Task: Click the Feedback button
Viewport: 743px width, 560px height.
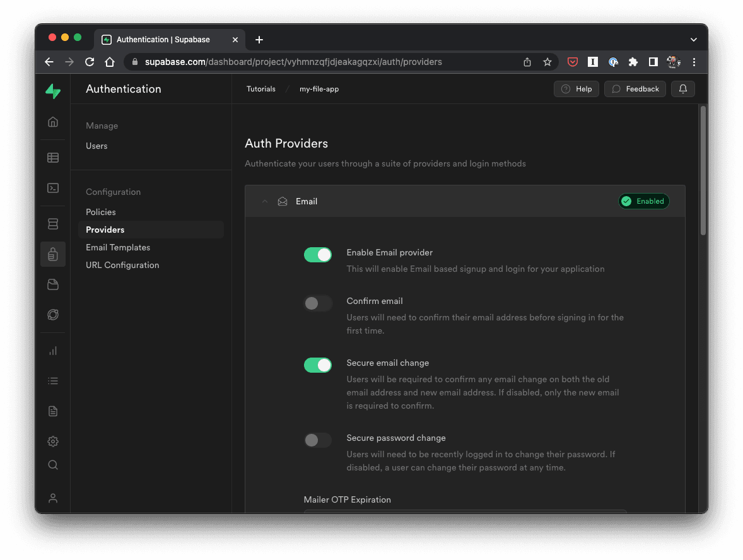Action: (635, 89)
